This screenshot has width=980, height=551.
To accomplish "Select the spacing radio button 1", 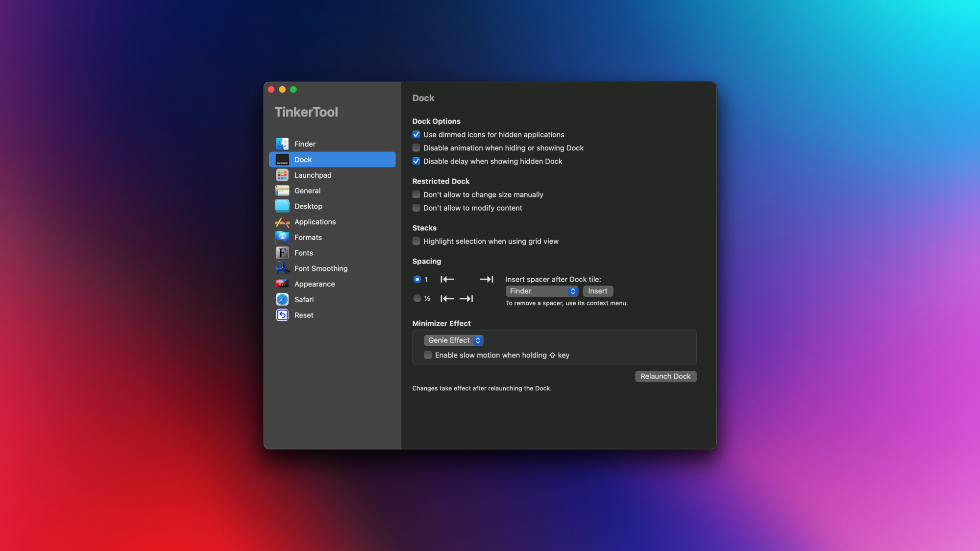I will coord(417,279).
